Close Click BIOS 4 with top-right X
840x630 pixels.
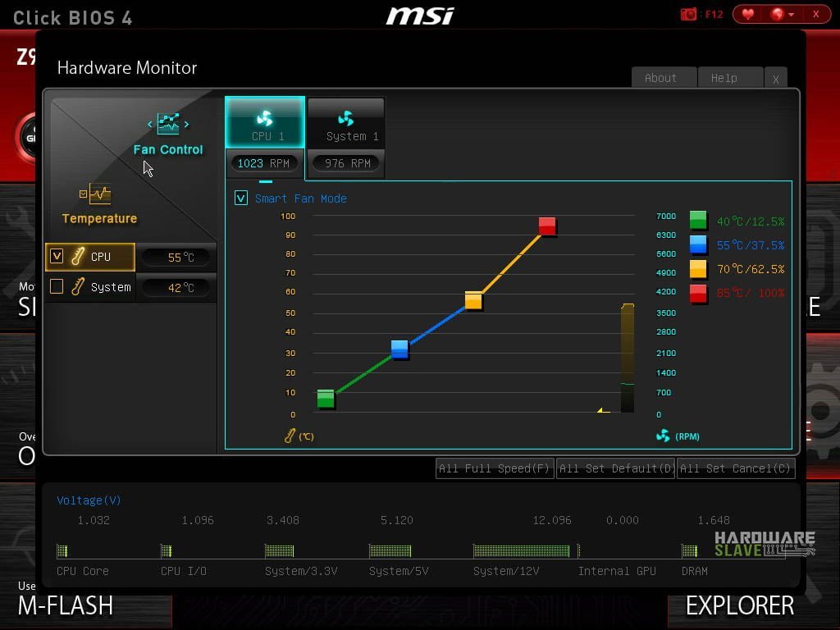816,14
